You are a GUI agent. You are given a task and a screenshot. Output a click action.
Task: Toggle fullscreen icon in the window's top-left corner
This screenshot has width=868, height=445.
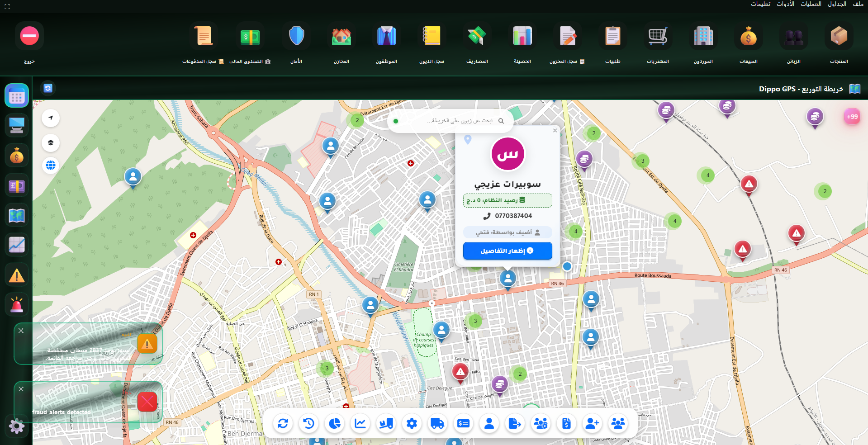(7, 6)
